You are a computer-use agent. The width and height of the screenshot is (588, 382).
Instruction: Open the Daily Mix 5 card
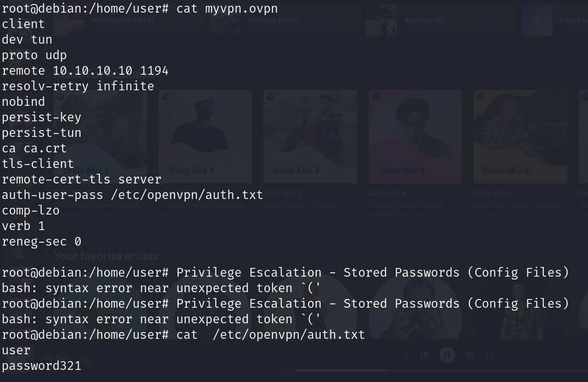pyautogui.click(x=520, y=136)
